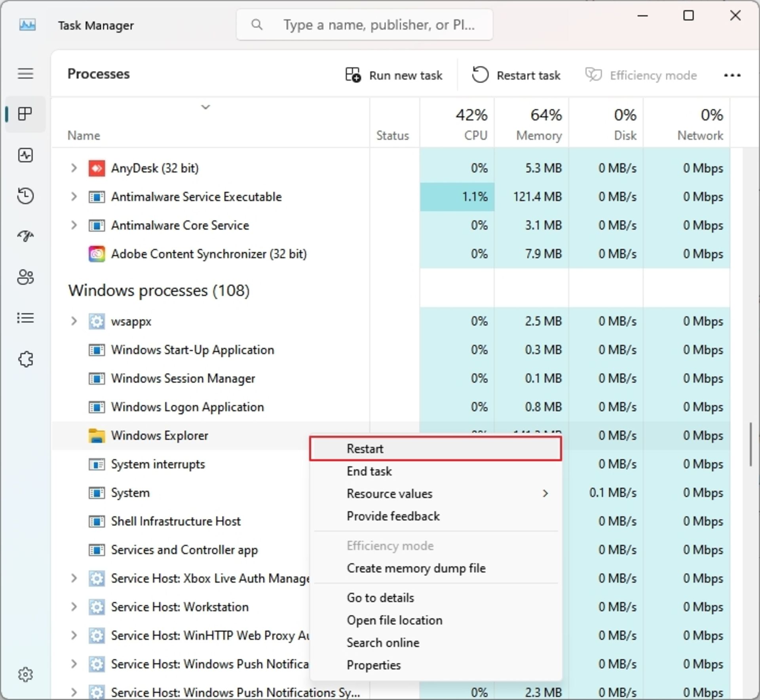Screen dimensions: 760x700
Task: Open the Startup apps sidebar icon
Action: coord(25,236)
